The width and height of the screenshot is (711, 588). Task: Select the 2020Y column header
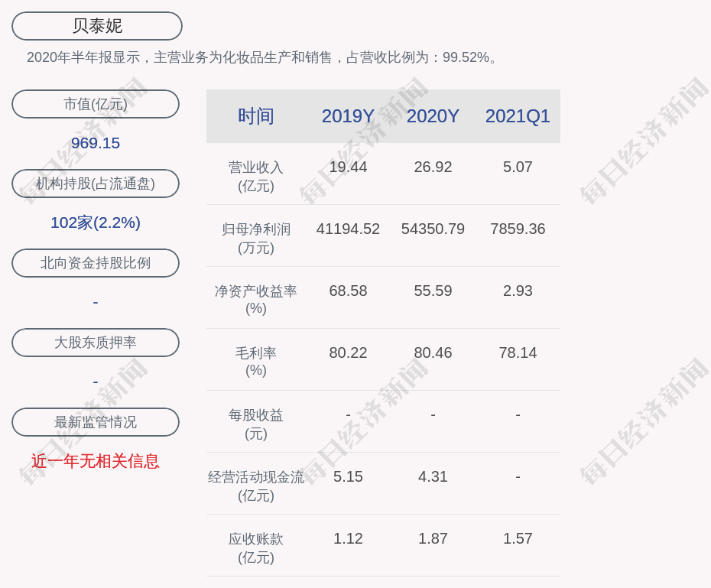pos(433,116)
